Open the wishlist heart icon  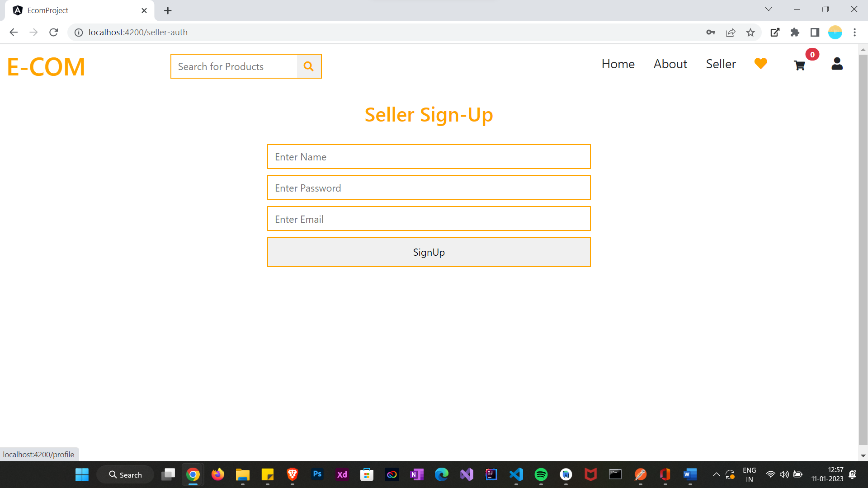pos(760,64)
